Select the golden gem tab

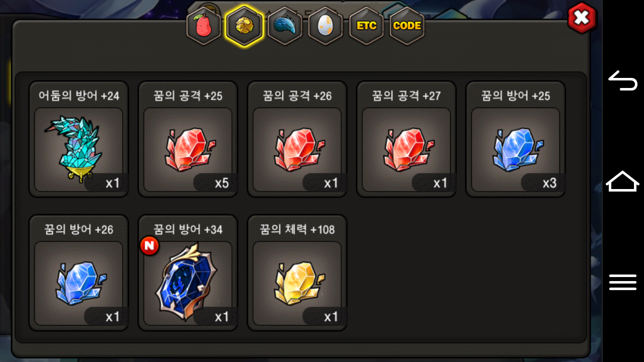coord(245,26)
